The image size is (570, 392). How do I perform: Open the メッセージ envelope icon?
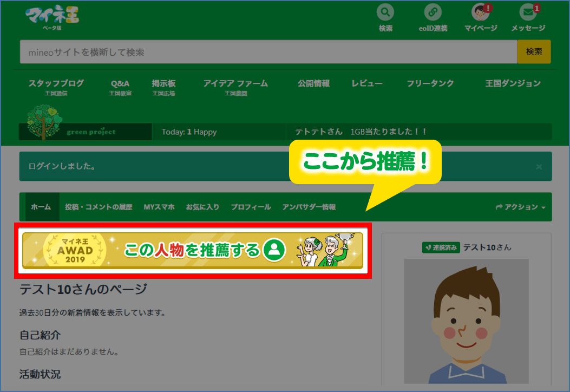tap(528, 12)
